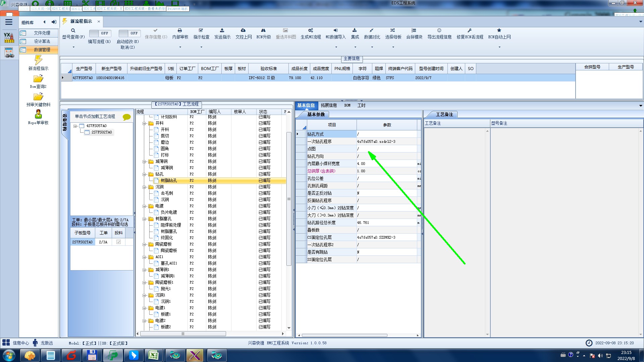This screenshot has width=644, height=362.
Task: Toggle the 启动修改 OFF switch
Action: click(x=129, y=33)
